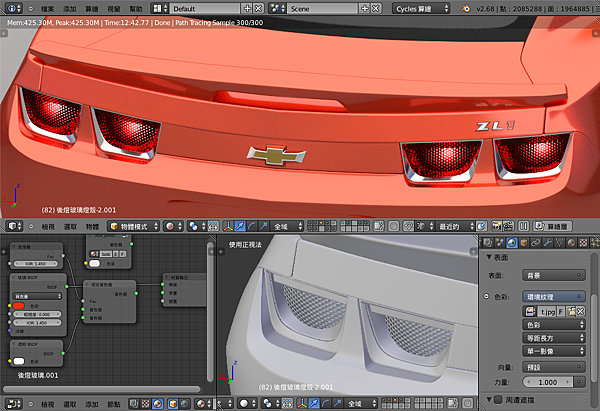Click white color swatch on Transparent BSDF node
This screenshot has height=411, width=600.
point(18,361)
